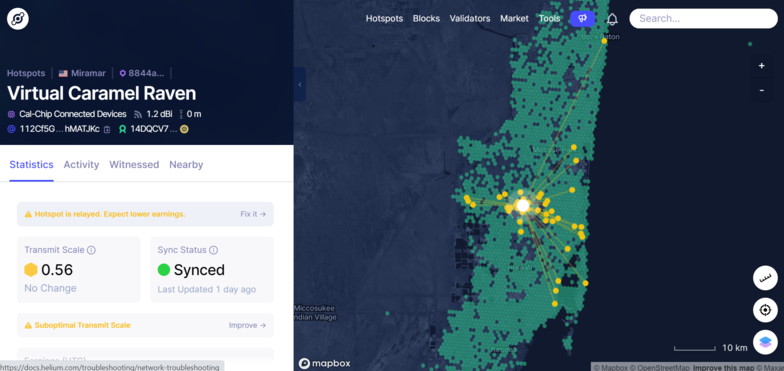784x371 pixels.
Task: Click the Search input field
Action: 704,18
